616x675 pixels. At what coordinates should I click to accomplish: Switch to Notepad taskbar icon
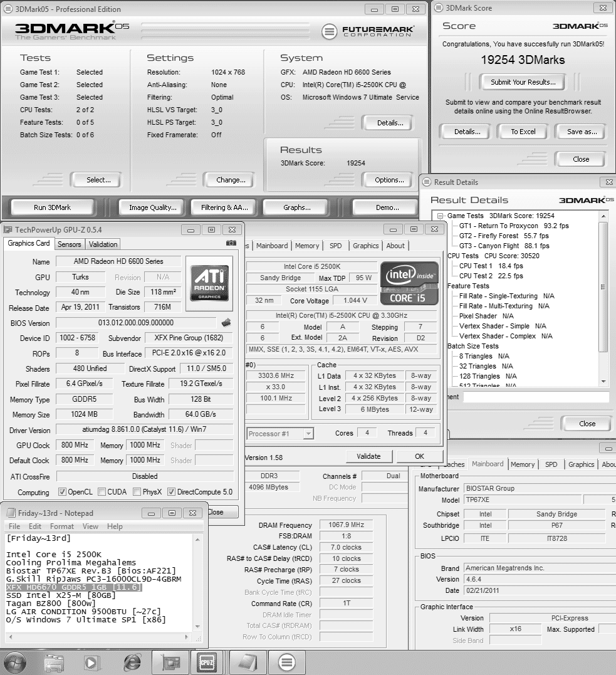tap(248, 662)
